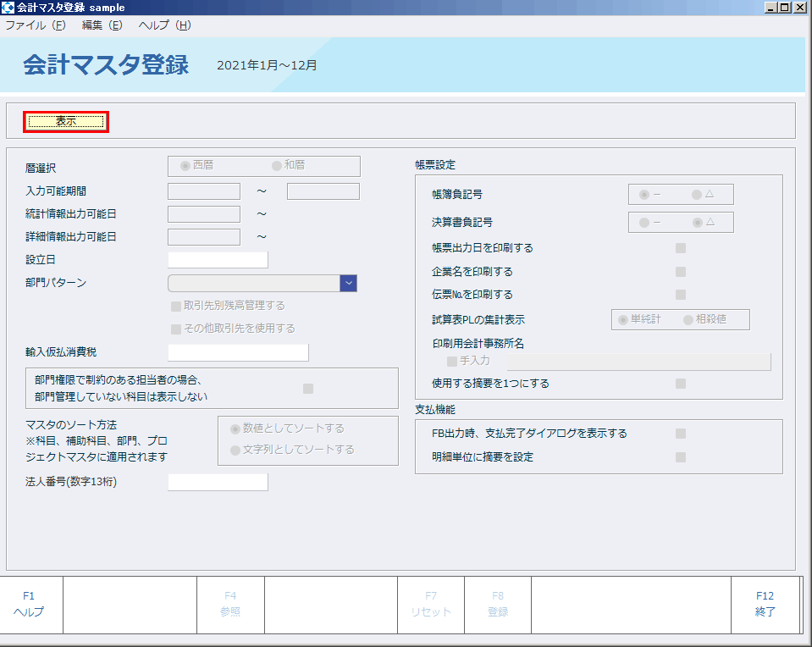Check 取引先別残高管理する checkbox
This screenshot has width=812, height=647.
176,307
